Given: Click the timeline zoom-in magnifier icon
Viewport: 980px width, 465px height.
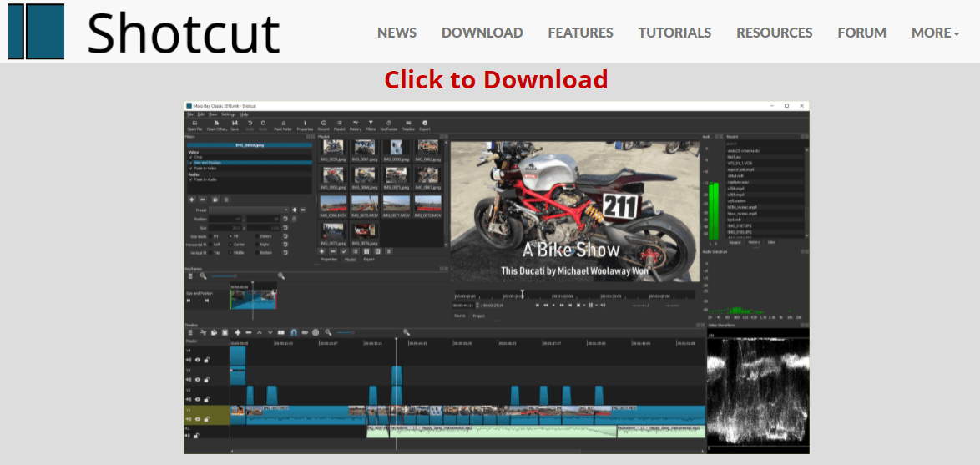Looking at the screenshot, I should (407, 332).
